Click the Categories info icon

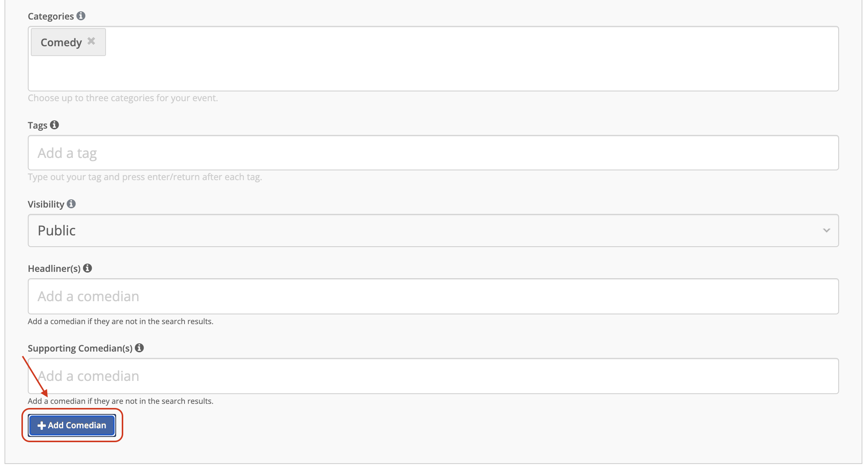tap(81, 16)
